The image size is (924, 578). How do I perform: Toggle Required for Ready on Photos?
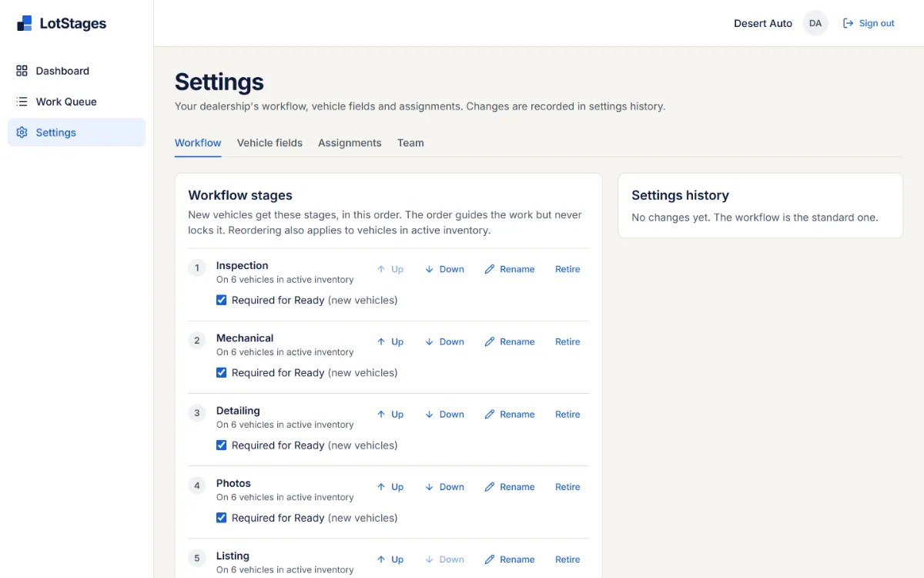click(222, 517)
